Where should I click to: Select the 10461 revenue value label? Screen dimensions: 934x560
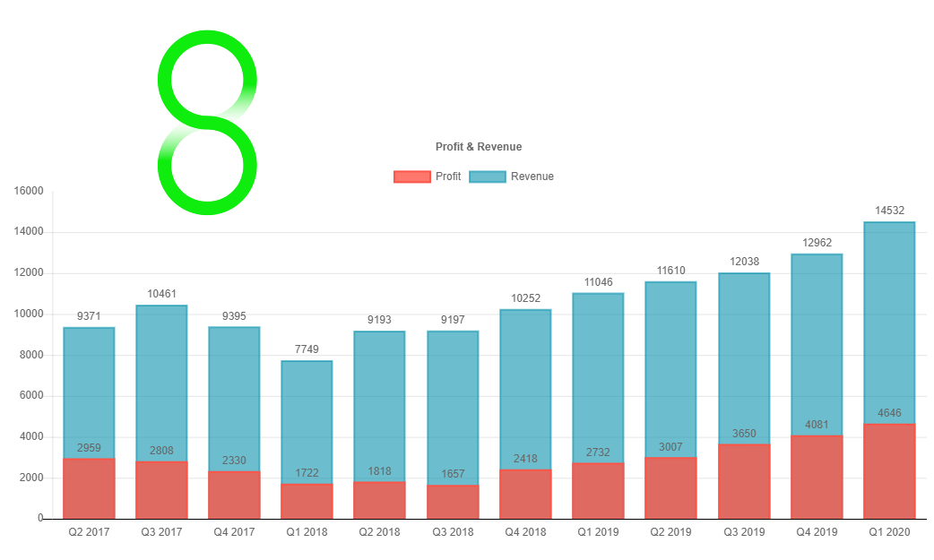coord(161,294)
